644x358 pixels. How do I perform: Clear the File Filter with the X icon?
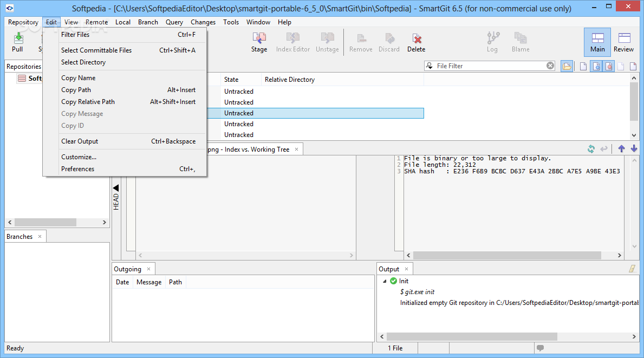click(550, 66)
